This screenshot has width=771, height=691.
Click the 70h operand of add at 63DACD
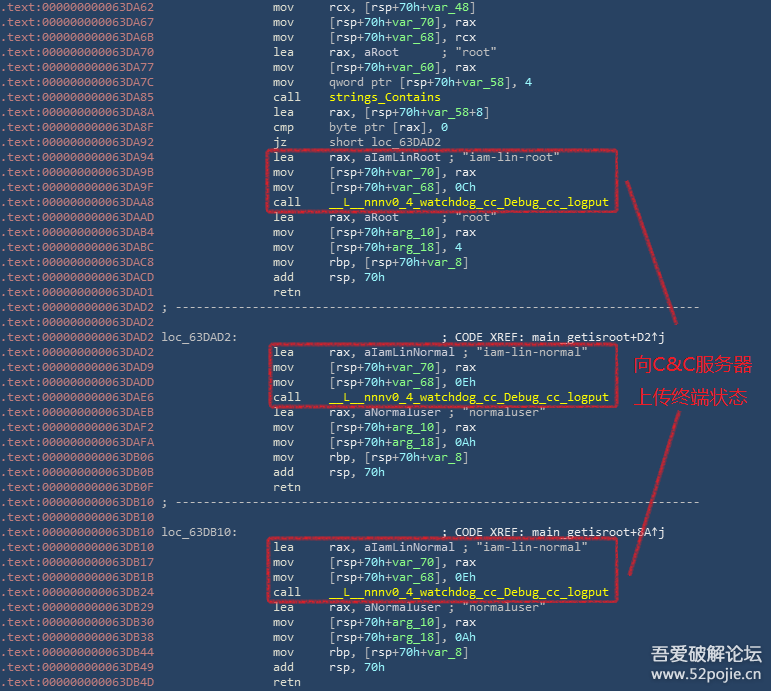coord(374,277)
